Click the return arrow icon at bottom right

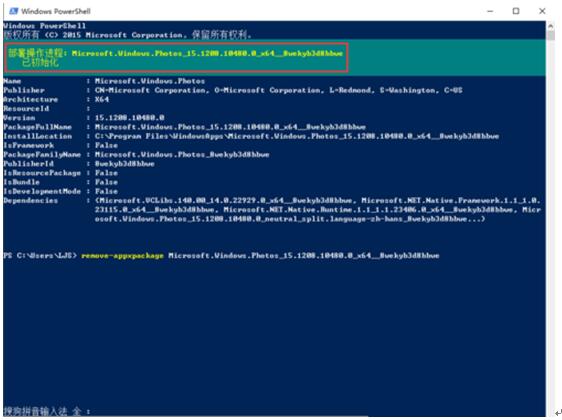(558, 414)
